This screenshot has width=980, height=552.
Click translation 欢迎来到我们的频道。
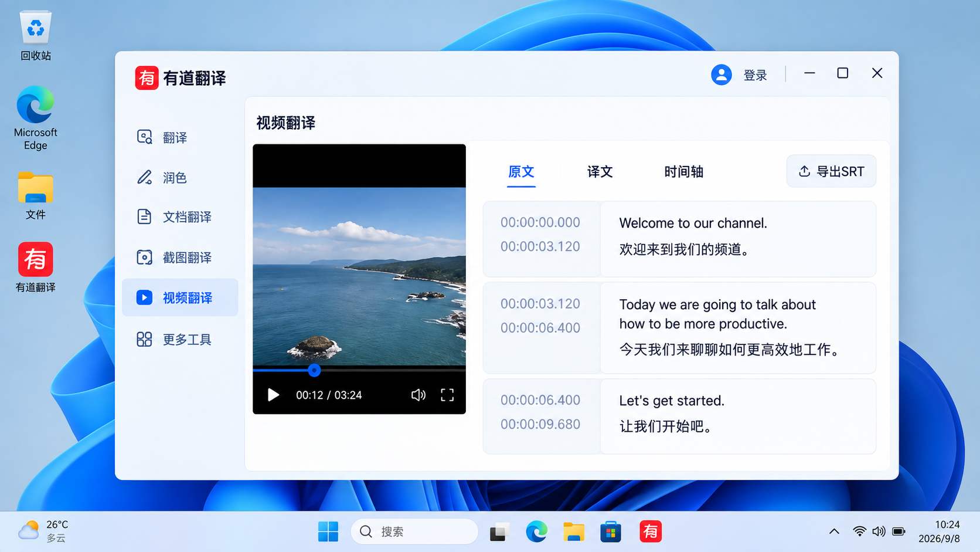tap(685, 249)
